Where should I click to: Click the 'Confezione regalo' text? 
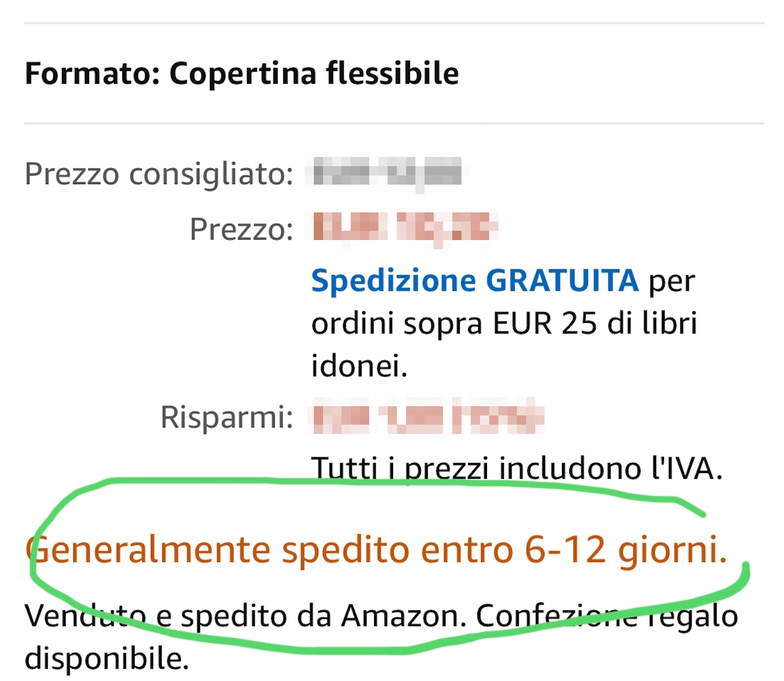click(606, 616)
